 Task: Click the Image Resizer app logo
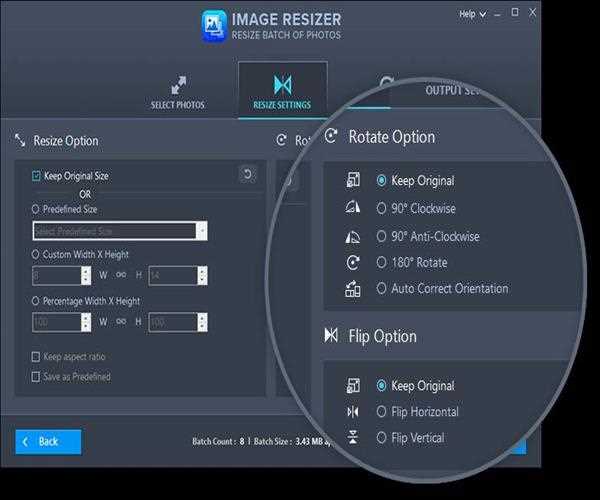coord(215,25)
